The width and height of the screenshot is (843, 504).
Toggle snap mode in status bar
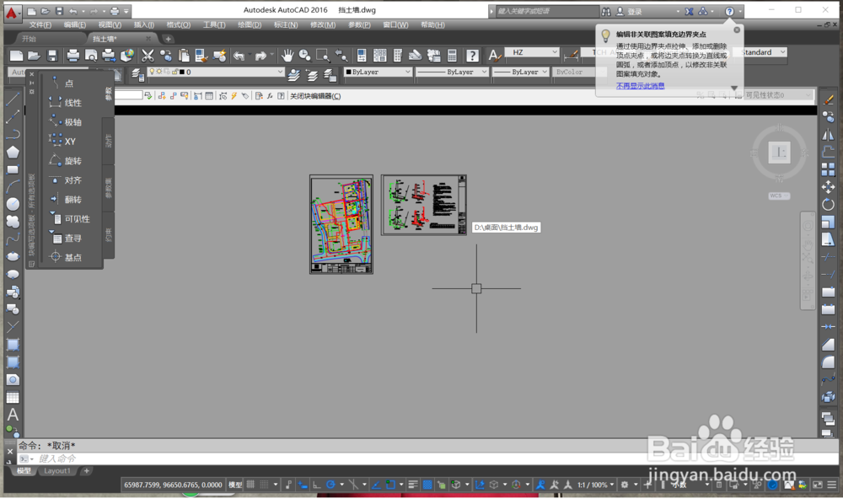(265, 485)
